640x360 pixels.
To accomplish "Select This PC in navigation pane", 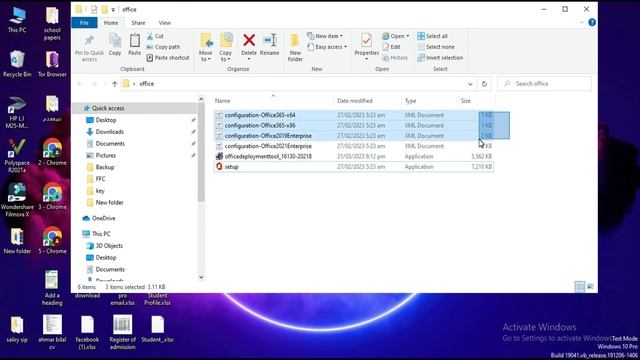I will coord(101,234).
